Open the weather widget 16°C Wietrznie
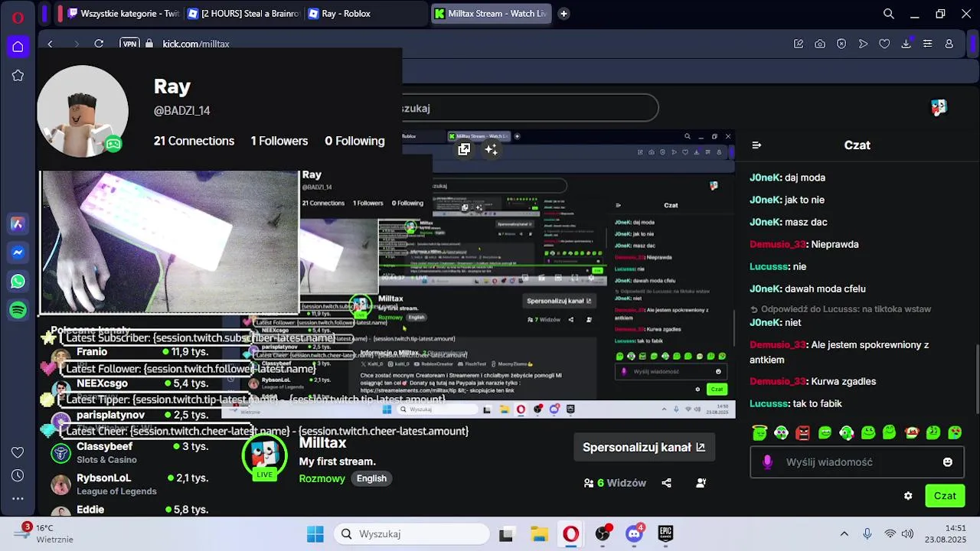Screen dimensions: 980x551 pyautogui.click(x=45, y=533)
